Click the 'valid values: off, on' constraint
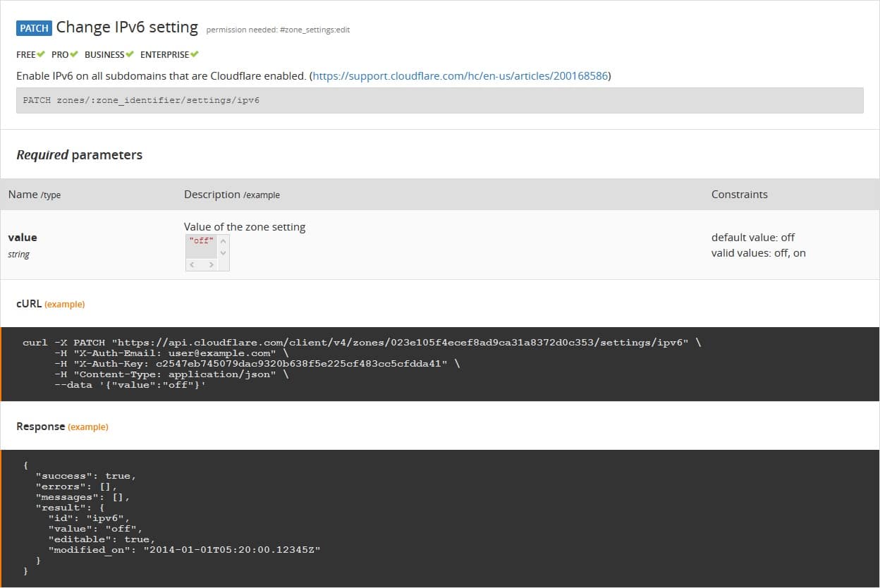Screen dimensions: 880x588 coord(759,253)
